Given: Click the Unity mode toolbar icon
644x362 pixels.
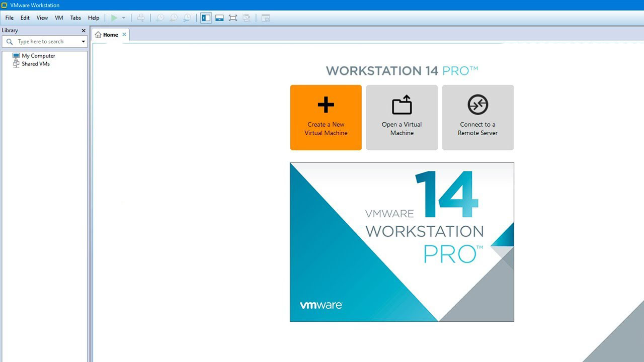Looking at the screenshot, I should 247,18.
